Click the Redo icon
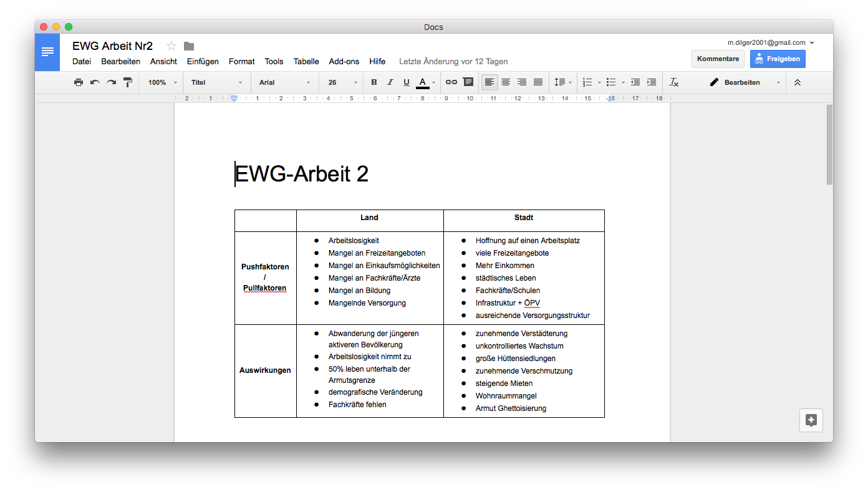 pyautogui.click(x=110, y=82)
